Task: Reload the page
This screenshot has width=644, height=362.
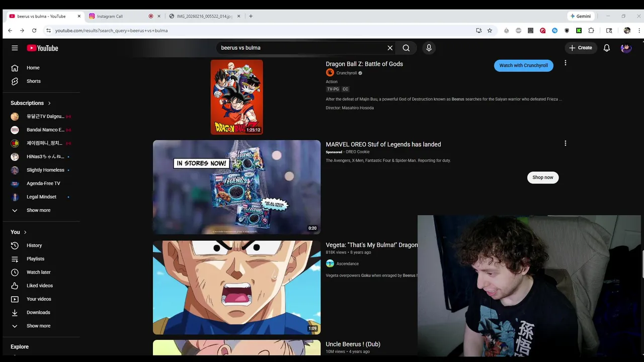Action: pos(34,30)
